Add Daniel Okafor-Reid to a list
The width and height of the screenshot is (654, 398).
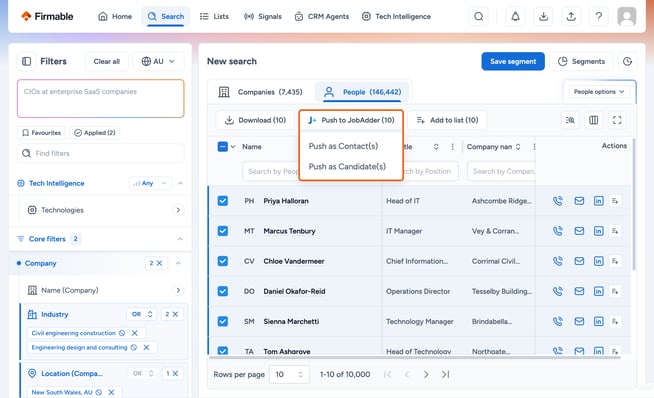click(615, 291)
